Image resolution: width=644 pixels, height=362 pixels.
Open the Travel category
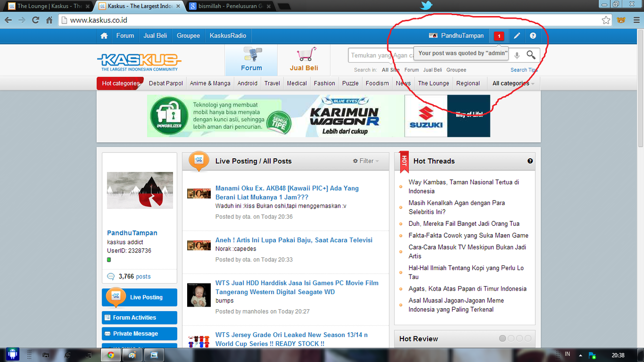pyautogui.click(x=272, y=83)
